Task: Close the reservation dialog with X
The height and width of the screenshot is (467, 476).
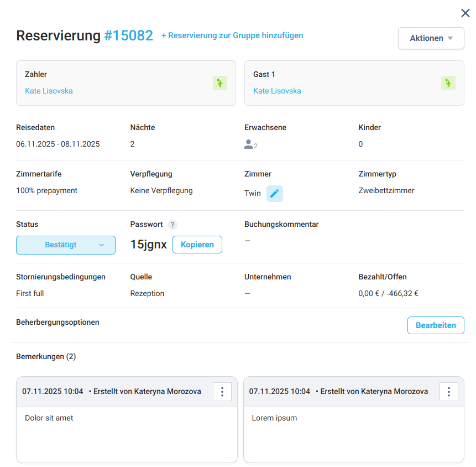Action: tap(465, 13)
